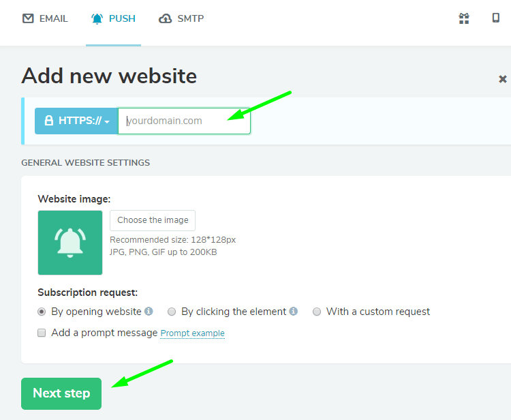This screenshot has height=420, width=511.
Task: Click the bell icon in PUSH tab
Action: pyautogui.click(x=97, y=18)
